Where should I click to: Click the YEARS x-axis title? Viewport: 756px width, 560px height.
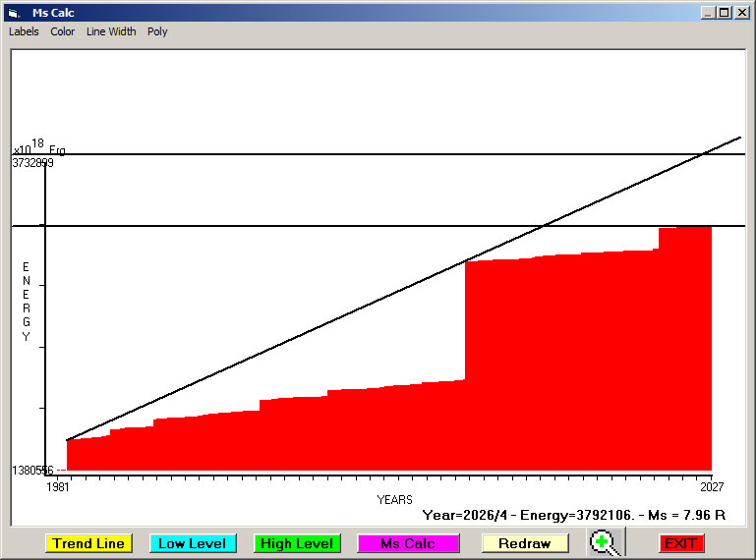coord(394,500)
